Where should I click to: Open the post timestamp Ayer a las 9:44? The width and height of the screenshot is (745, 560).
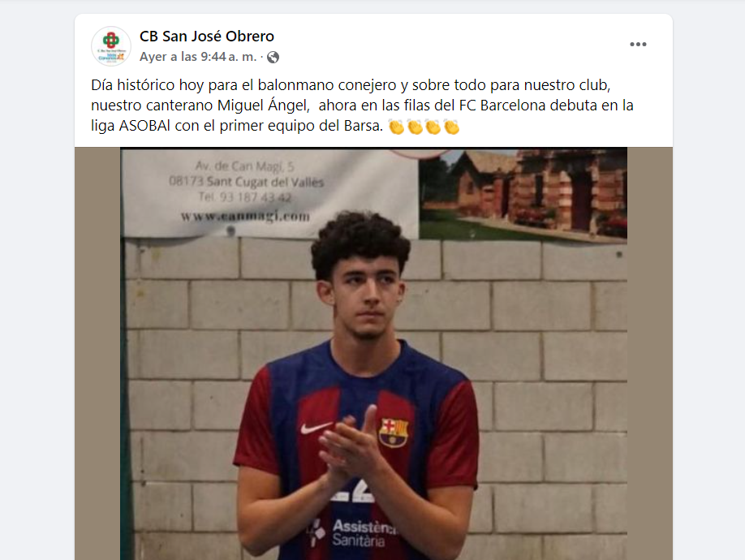(198, 57)
